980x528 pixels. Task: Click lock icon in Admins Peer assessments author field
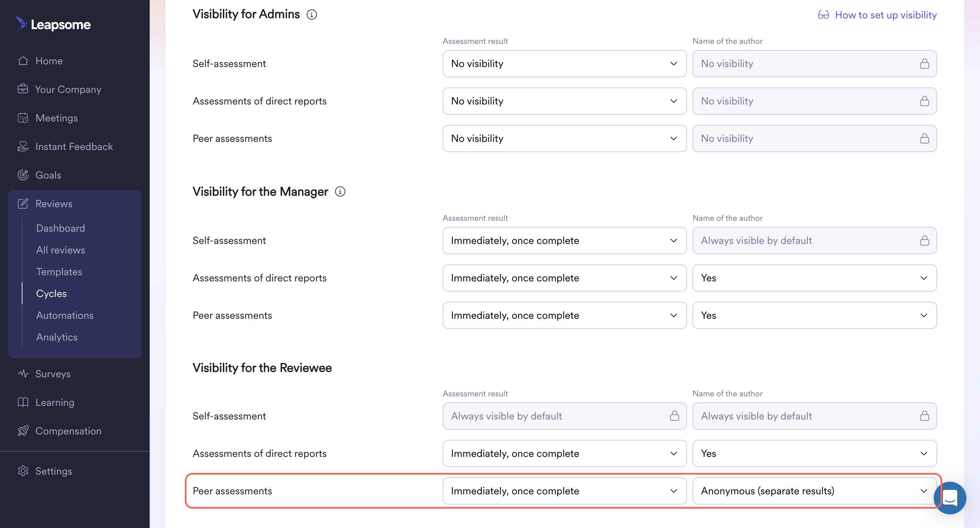(x=925, y=138)
